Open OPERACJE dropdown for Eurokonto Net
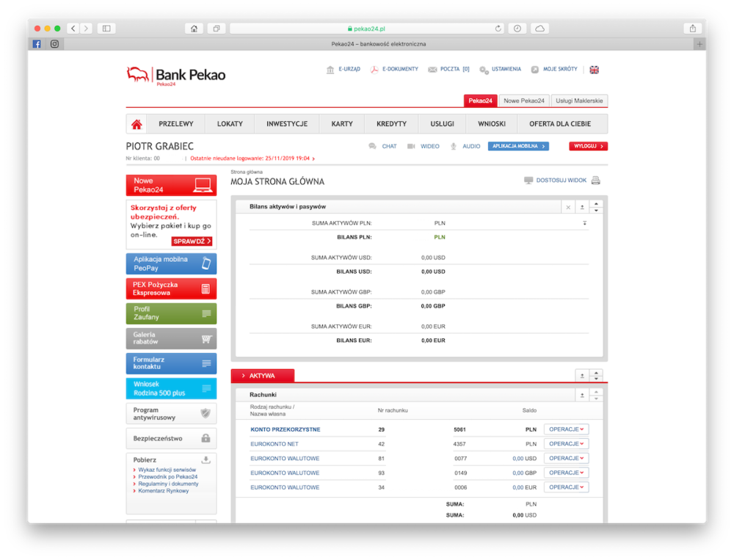This screenshot has height=560, width=734. click(x=566, y=444)
